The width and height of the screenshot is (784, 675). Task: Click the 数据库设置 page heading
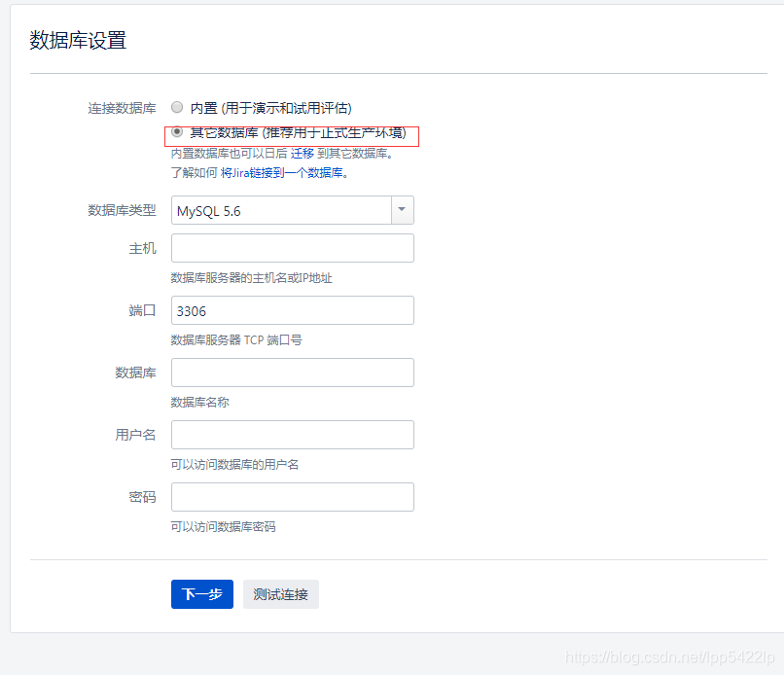pos(78,42)
